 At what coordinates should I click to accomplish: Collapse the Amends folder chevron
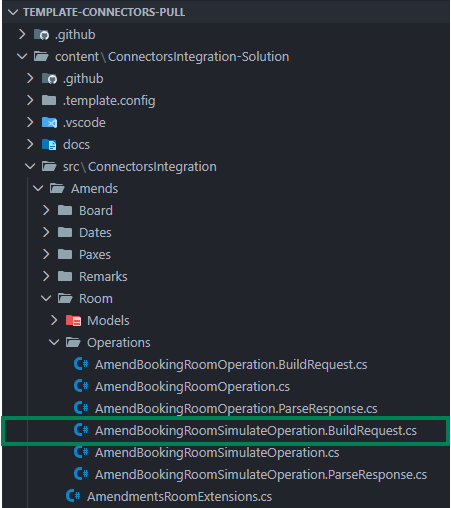(x=38, y=188)
